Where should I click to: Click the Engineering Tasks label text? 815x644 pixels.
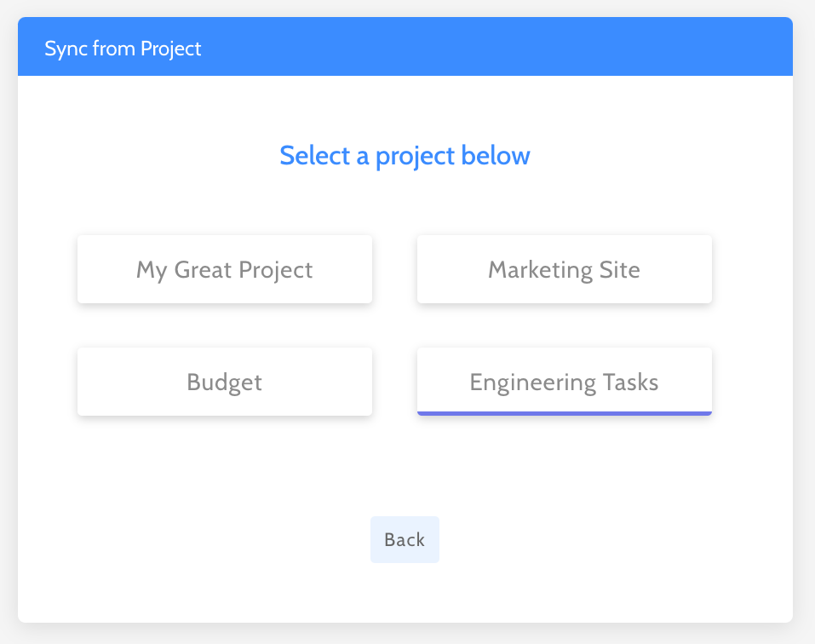click(564, 382)
